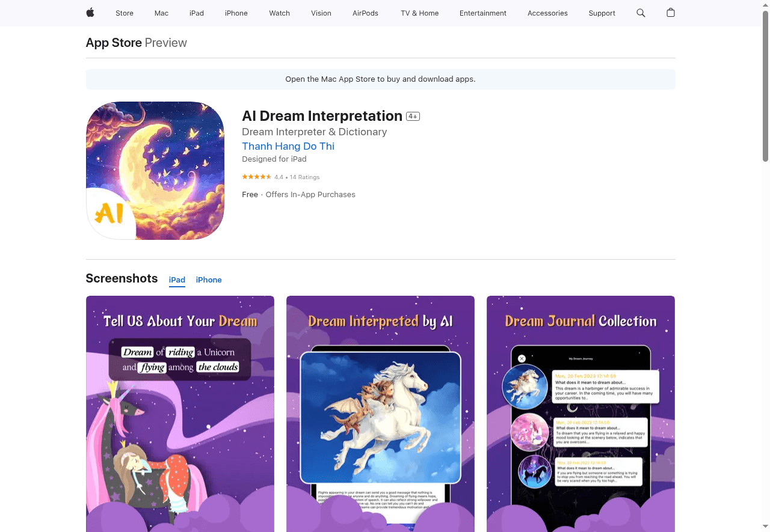
Task: Click the Accessories navigation entry
Action: point(547,13)
